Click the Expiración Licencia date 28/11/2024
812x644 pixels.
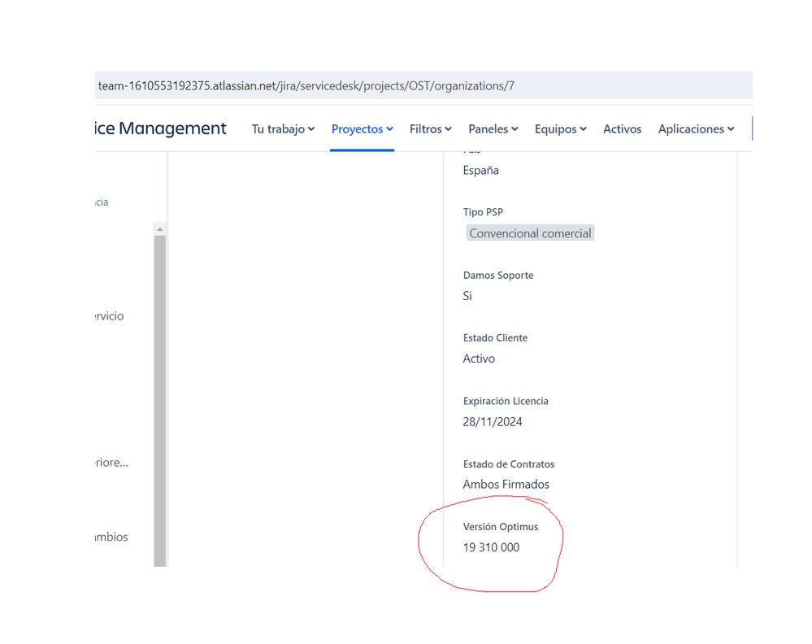[493, 422]
